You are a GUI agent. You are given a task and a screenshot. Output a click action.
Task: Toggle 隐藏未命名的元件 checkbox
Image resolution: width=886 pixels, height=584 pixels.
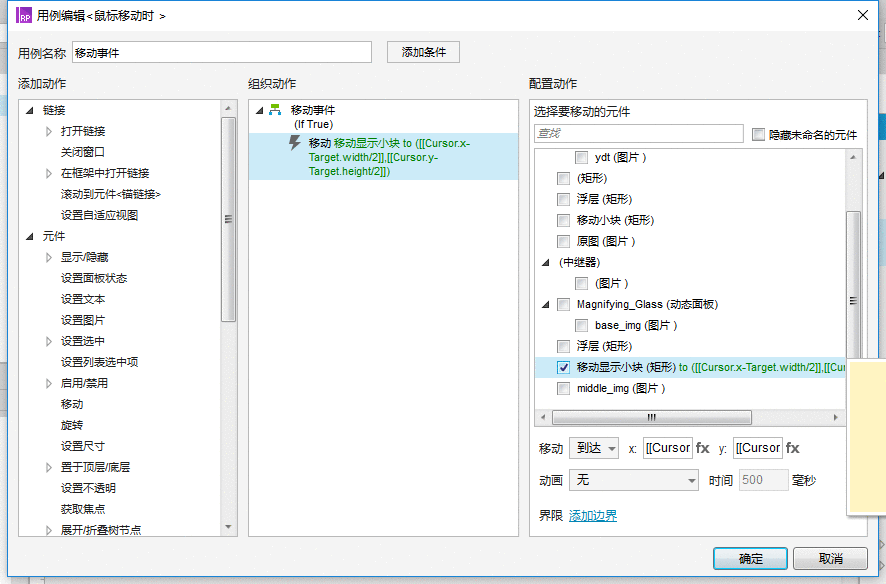(x=758, y=134)
